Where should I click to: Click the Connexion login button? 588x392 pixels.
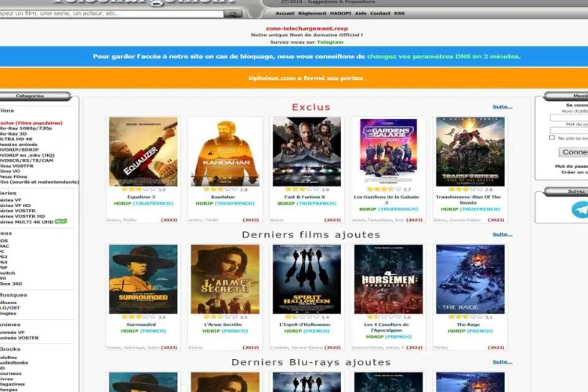click(x=574, y=152)
